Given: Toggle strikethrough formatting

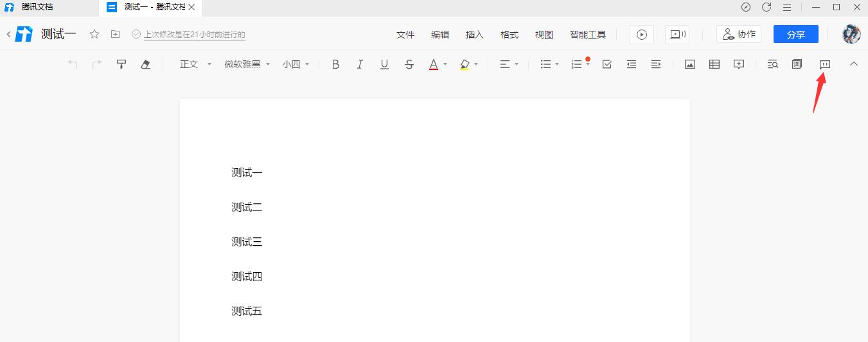Looking at the screenshot, I should 409,64.
